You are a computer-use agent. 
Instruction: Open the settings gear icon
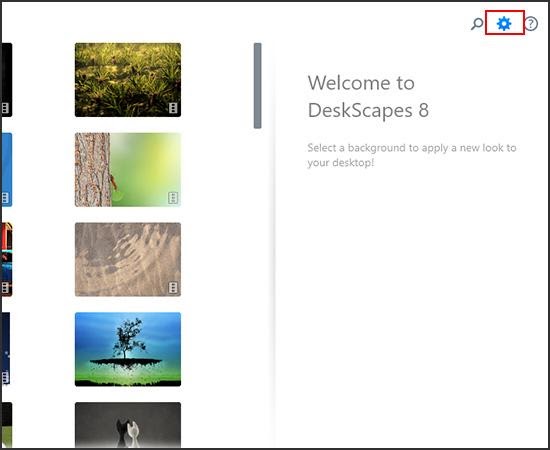504,24
